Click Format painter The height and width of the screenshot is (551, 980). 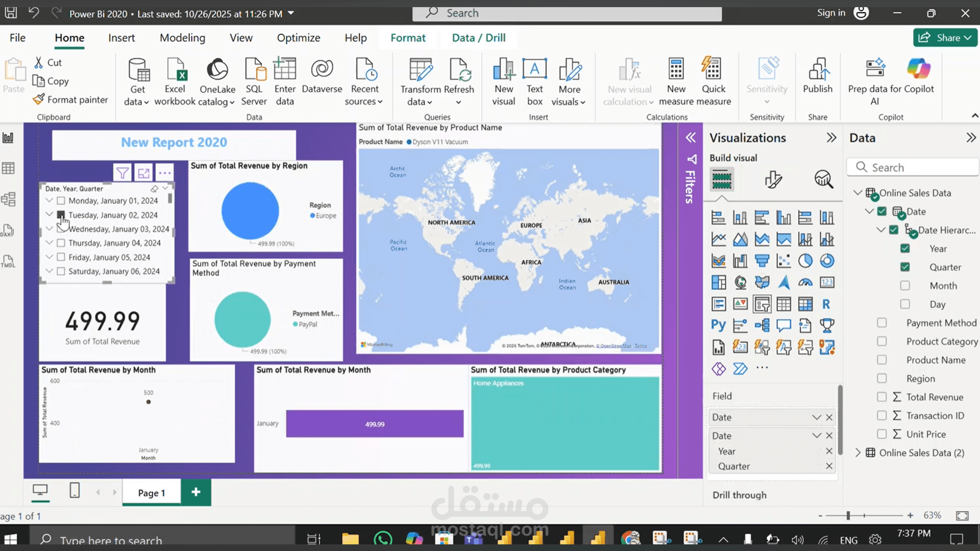click(70, 99)
